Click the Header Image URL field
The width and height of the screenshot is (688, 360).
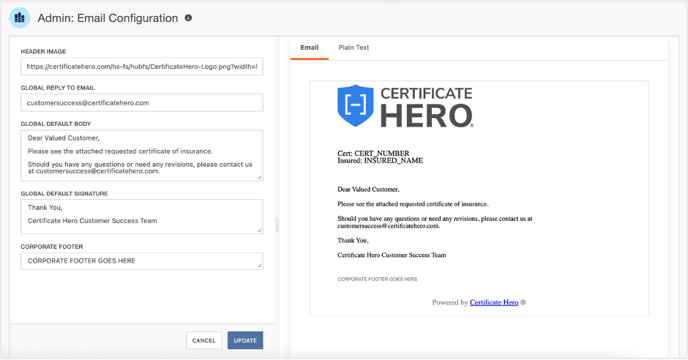(142, 67)
